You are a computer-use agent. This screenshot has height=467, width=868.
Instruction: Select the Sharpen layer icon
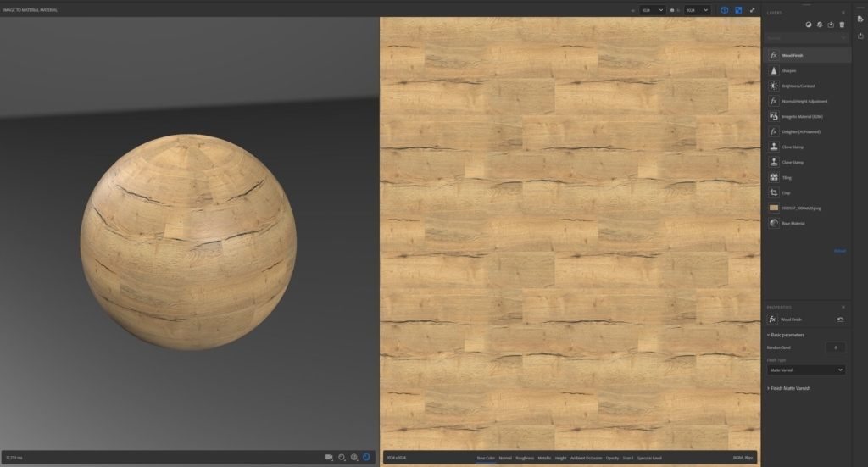774,71
